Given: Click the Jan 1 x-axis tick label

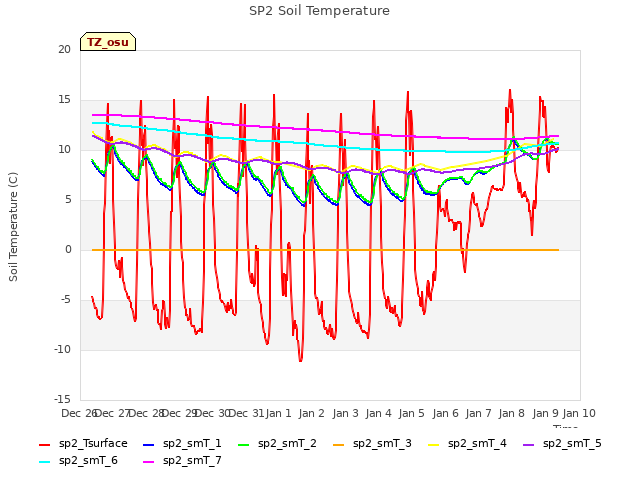Looking at the screenshot, I should 279,413.
